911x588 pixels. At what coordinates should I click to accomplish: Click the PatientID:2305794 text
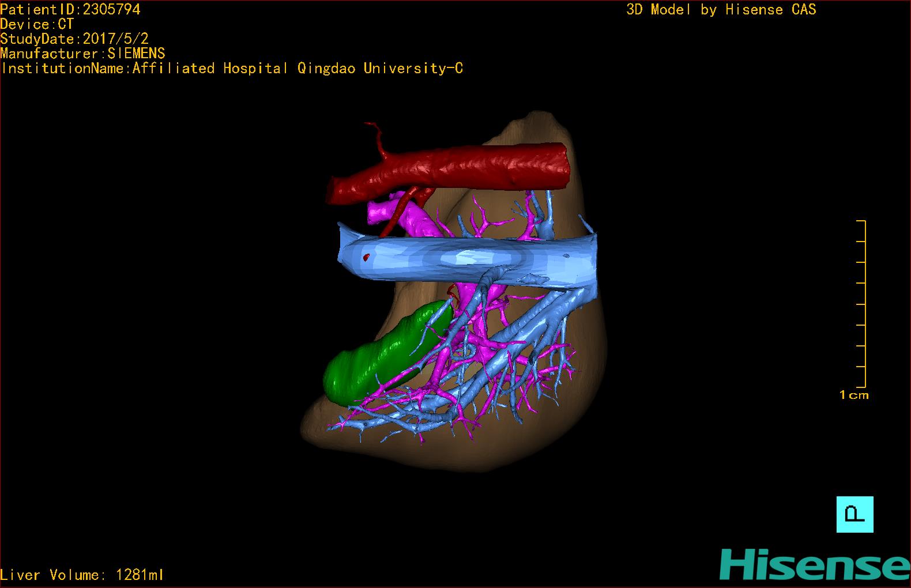(70, 9)
